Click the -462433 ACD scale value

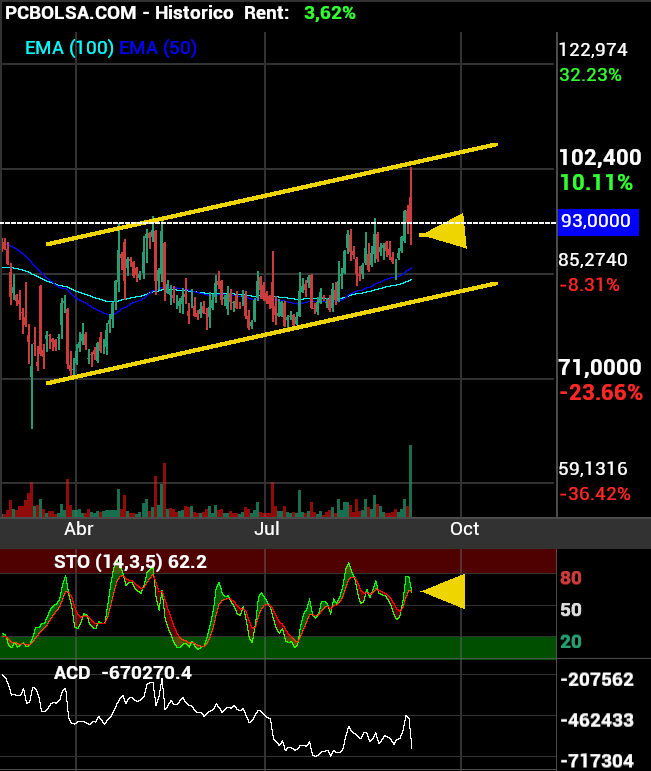[x=597, y=720]
